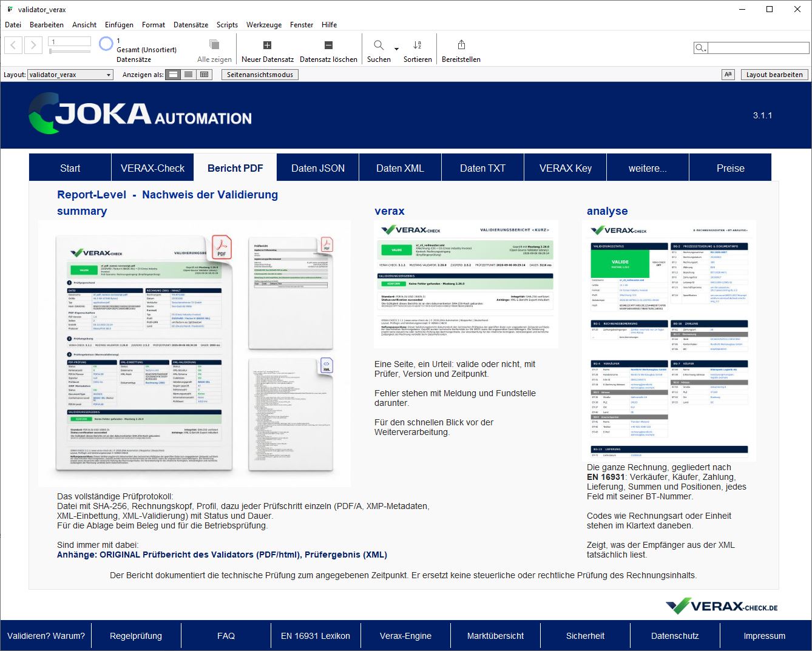The width and height of the screenshot is (812, 651).
Task: Open the Scripts menu
Action: 227,25
